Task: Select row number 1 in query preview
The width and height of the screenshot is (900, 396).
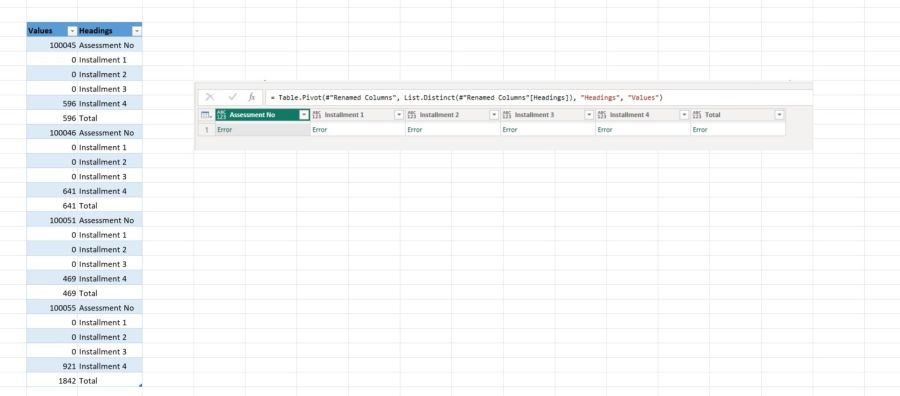Action: pos(207,130)
